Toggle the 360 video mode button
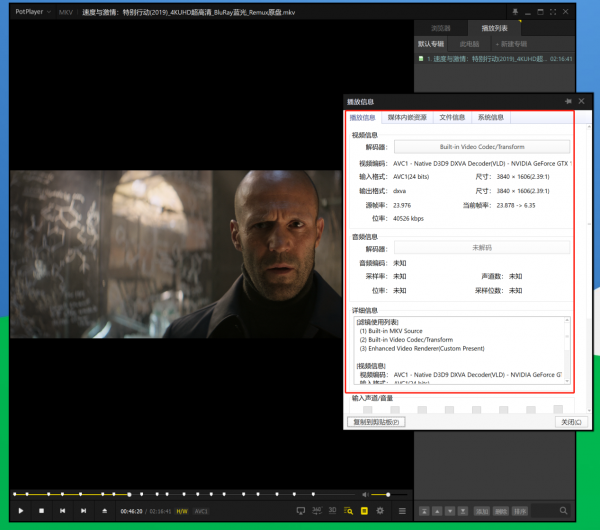 tap(317, 511)
